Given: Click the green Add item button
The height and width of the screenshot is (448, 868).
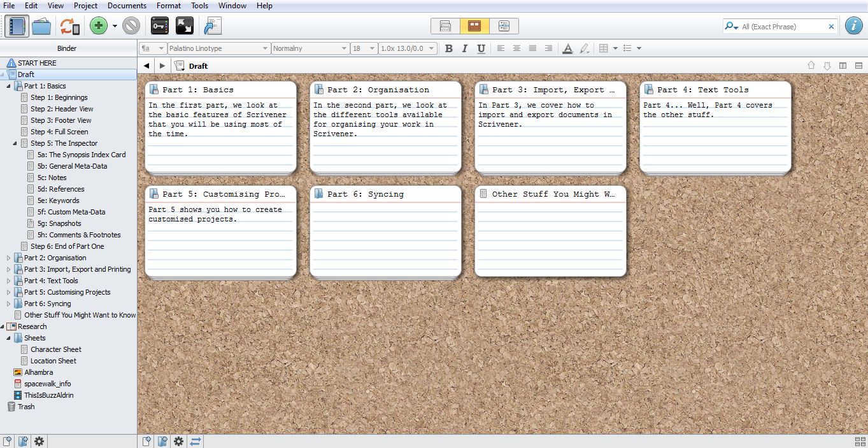Looking at the screenshot, I should coord(99,26).
